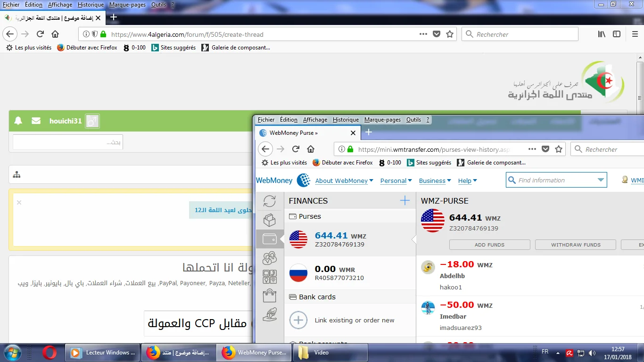Expand the Personal dropdown menu
This screenshot has width=644, height=362.
click(396, 181)
